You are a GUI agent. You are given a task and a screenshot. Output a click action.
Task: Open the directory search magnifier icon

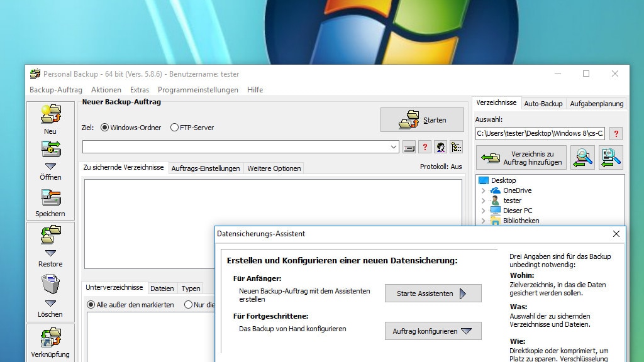pos(582,157)
